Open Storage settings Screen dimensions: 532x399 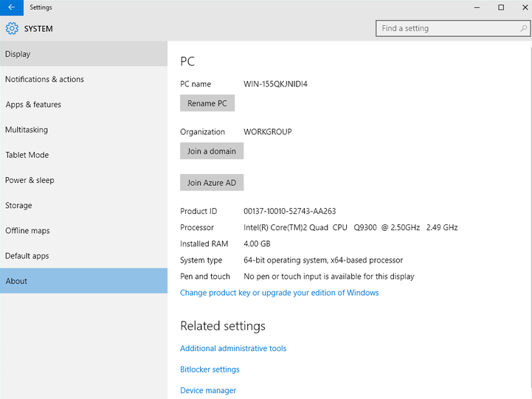[x=84, y=206]
